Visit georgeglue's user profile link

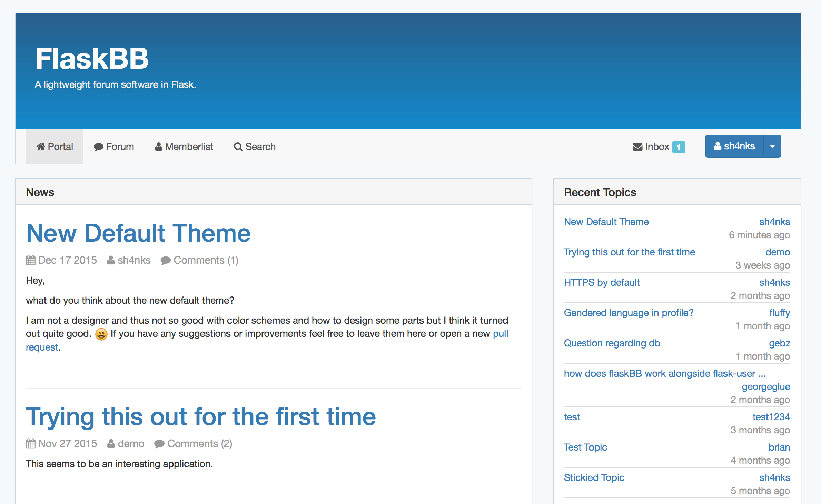click(765, 387)
